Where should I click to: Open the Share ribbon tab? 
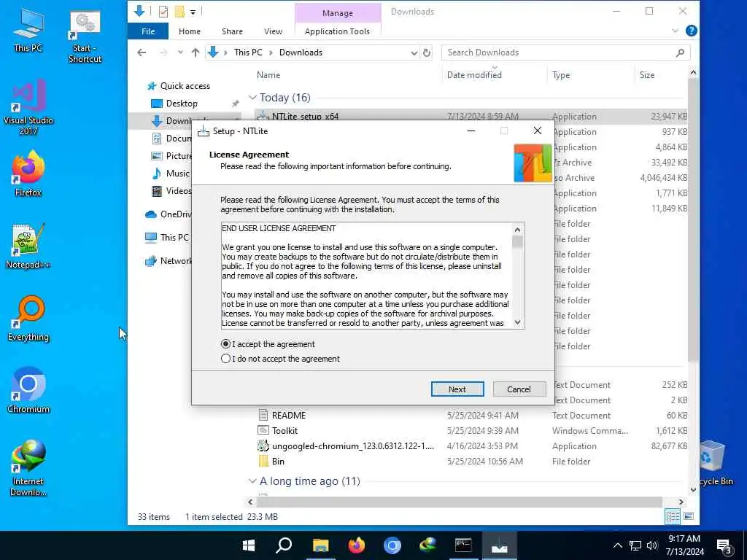(232, 31)
